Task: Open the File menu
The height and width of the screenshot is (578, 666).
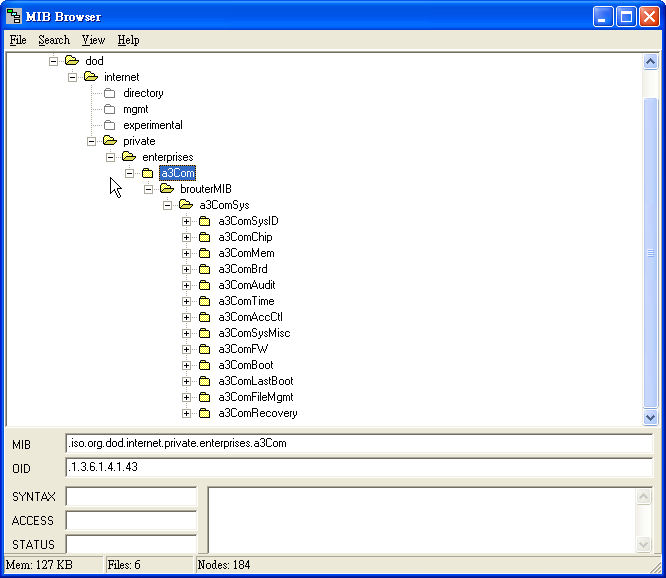Action: coord(18,40)
